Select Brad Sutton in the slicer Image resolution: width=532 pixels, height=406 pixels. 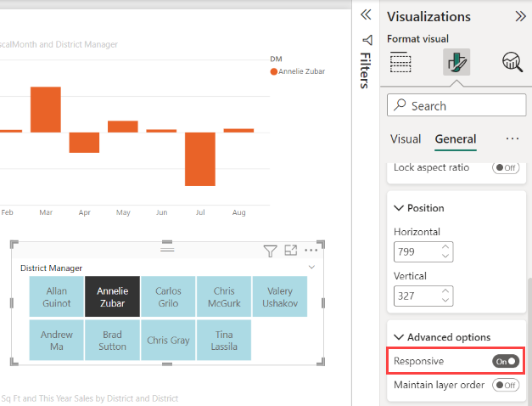[x=112, y=340]
